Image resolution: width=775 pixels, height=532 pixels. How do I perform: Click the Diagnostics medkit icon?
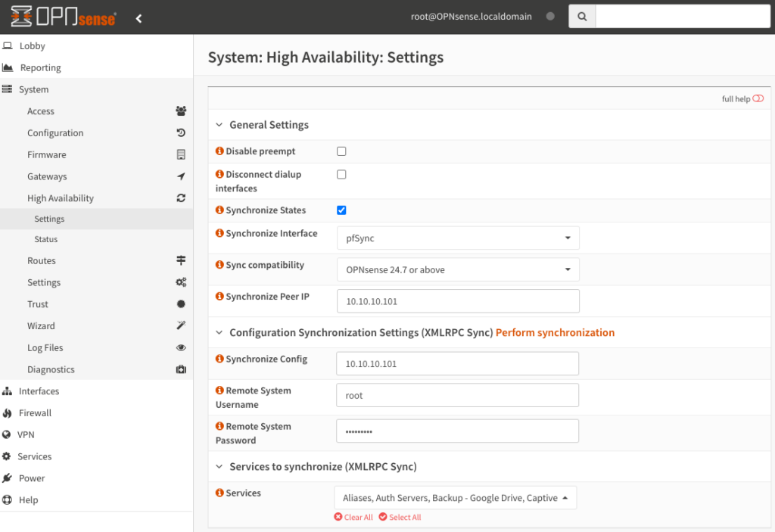181,369
